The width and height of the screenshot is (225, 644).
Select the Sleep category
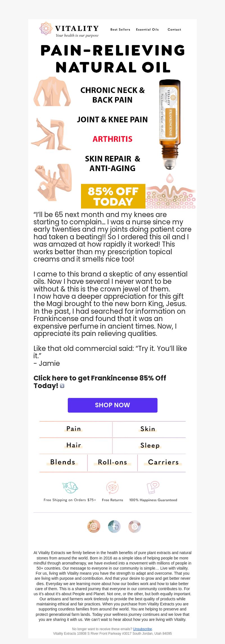click(150, 446)
